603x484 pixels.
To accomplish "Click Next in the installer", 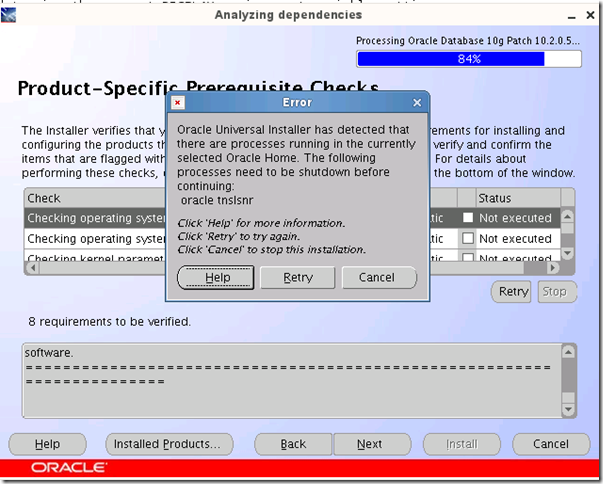I will click(372, 444).
